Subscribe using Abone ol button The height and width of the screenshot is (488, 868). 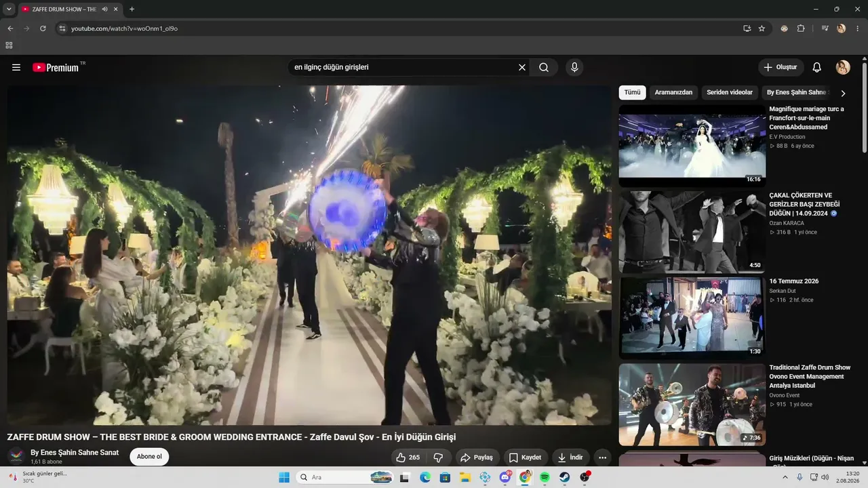149,457
